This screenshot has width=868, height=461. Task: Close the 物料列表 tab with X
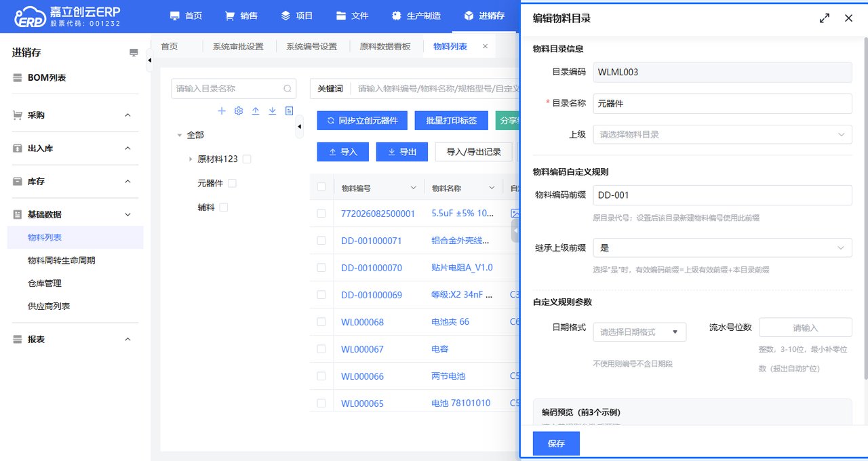485,46
